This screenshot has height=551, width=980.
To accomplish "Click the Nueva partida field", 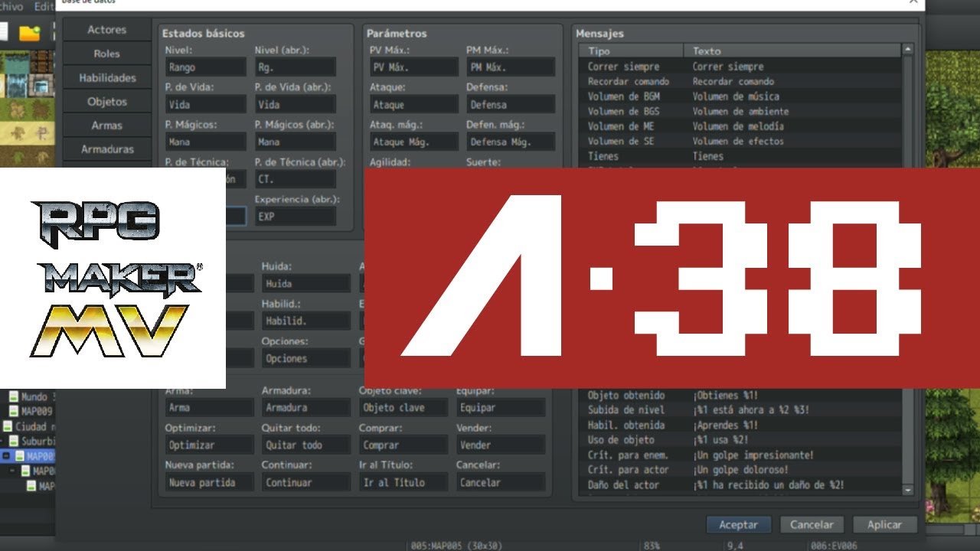I will pyautogui.click(x=209, y=482).
